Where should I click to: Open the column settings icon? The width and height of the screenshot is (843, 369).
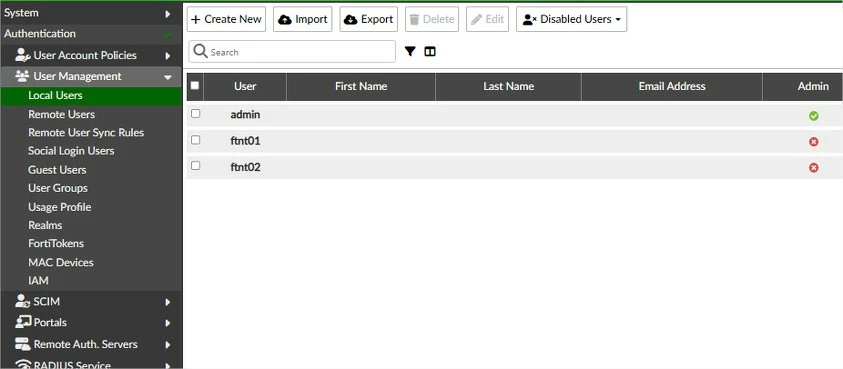point(430,52)
